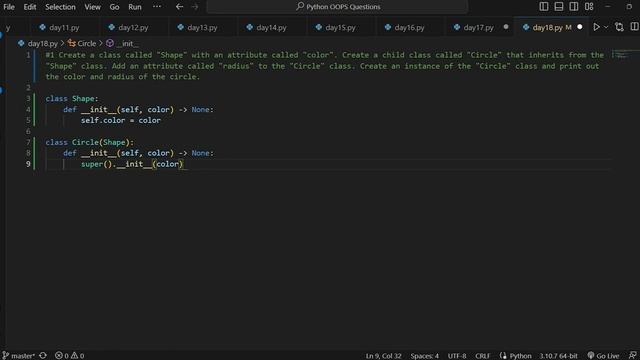The image size is (640, 360).
Task: Switch to day14.py tab
Action: [271, 27]
